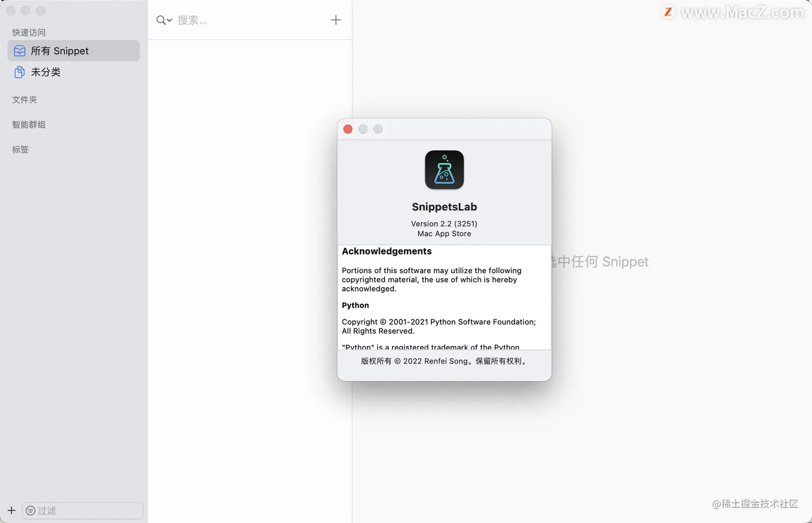Select 所有 Snippet in the sidebar
Image resolution: width=812 pixels, height=523 pixels.
click(x=74, y=50)
